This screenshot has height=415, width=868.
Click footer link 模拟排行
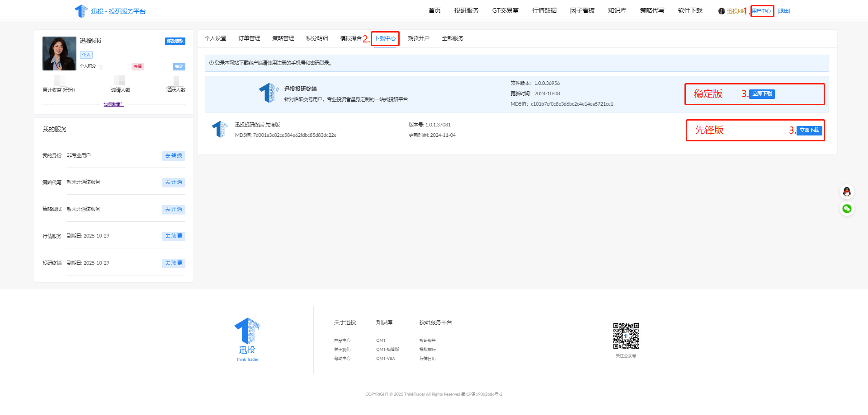(x=428, y=350)
